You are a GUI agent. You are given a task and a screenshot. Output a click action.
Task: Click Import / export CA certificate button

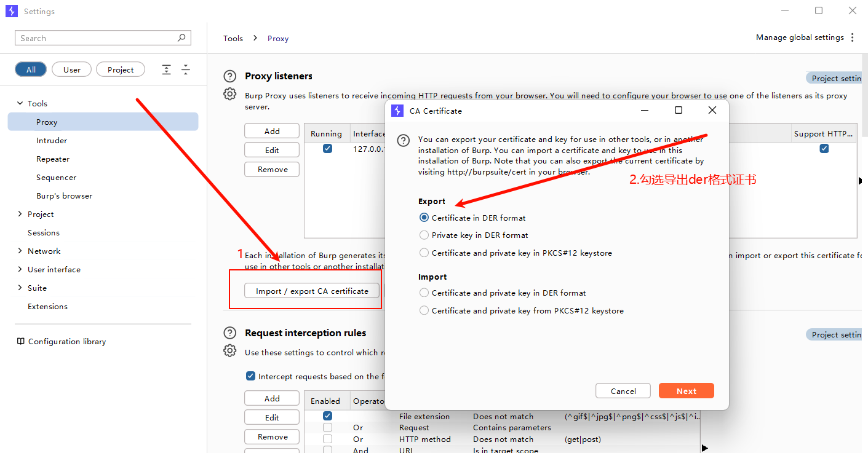tap(312, 291)
